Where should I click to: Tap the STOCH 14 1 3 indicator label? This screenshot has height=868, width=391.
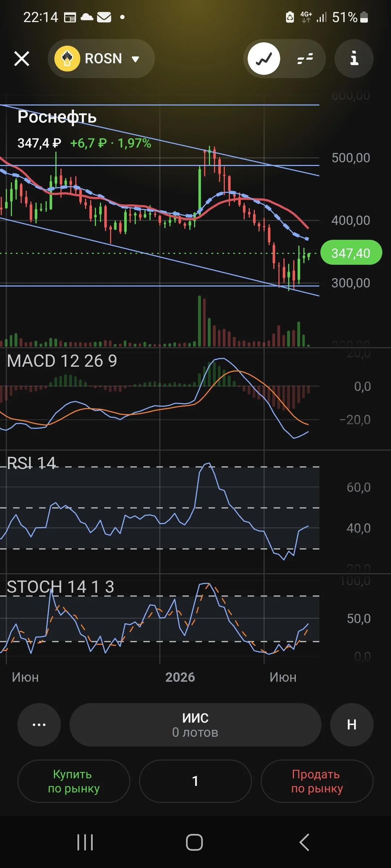click(x=60, y=587)
